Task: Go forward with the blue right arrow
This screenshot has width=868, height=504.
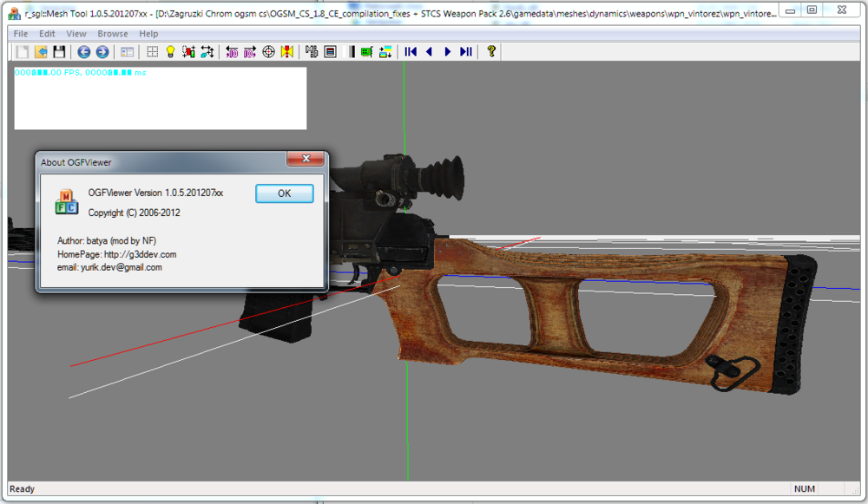Action: point(102,52)
